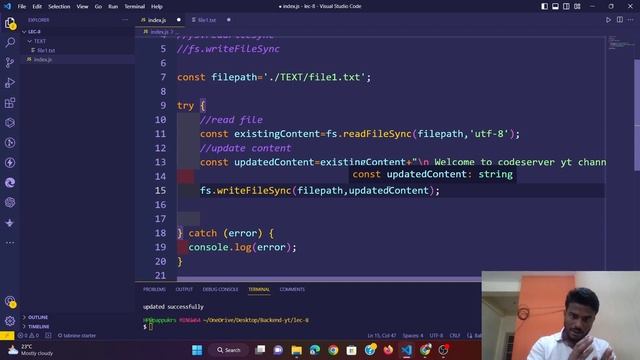The width and height of the screenshot is (640, 360).
Task: Select index.js in the Explorer tree
Action: [x=78, y=60]
